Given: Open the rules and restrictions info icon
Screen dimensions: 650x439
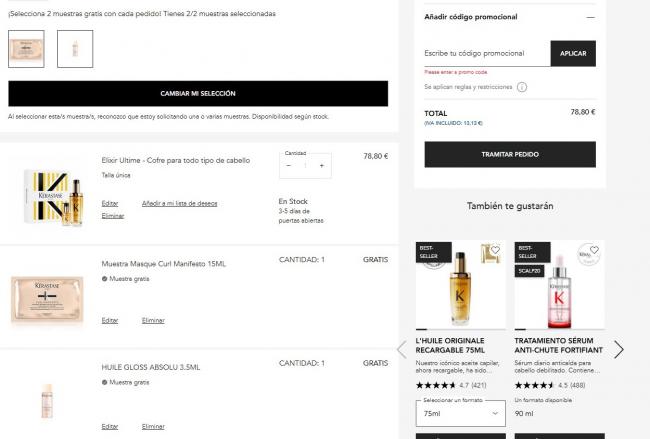Looking at the screenshot, I should pyautogui.click(x=522, y=87).
